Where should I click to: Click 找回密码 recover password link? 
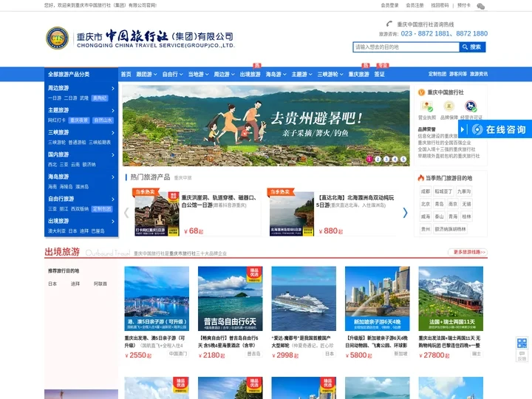pyautogui.click(x=440, y=5)
